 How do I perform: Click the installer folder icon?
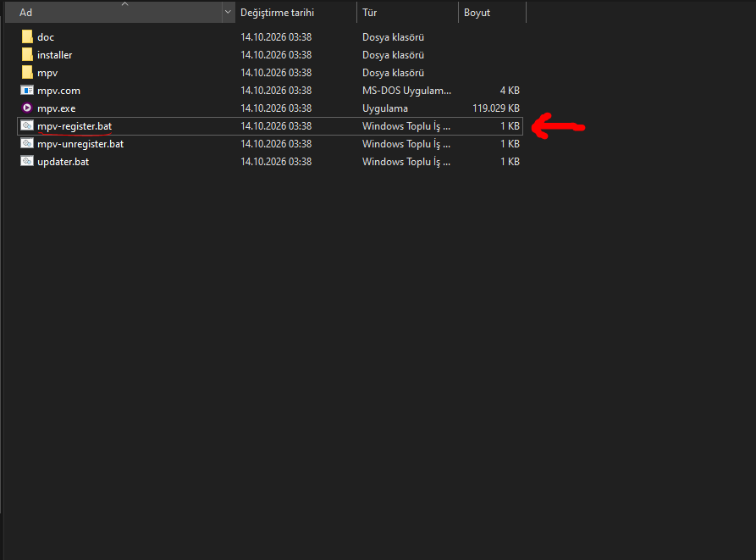pyautogui.click(x=27, y=54)
